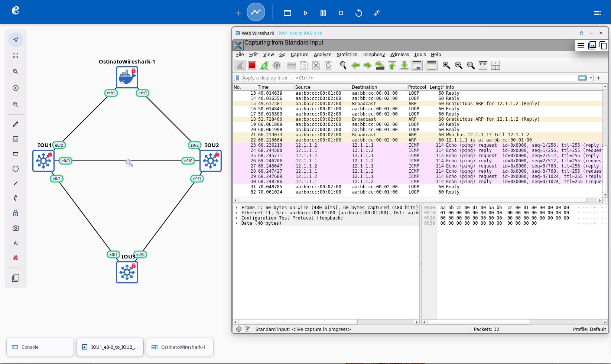Sort packets by Source column header
The width and height of the screenshot is (611, 364).
(x=322, y=87)
